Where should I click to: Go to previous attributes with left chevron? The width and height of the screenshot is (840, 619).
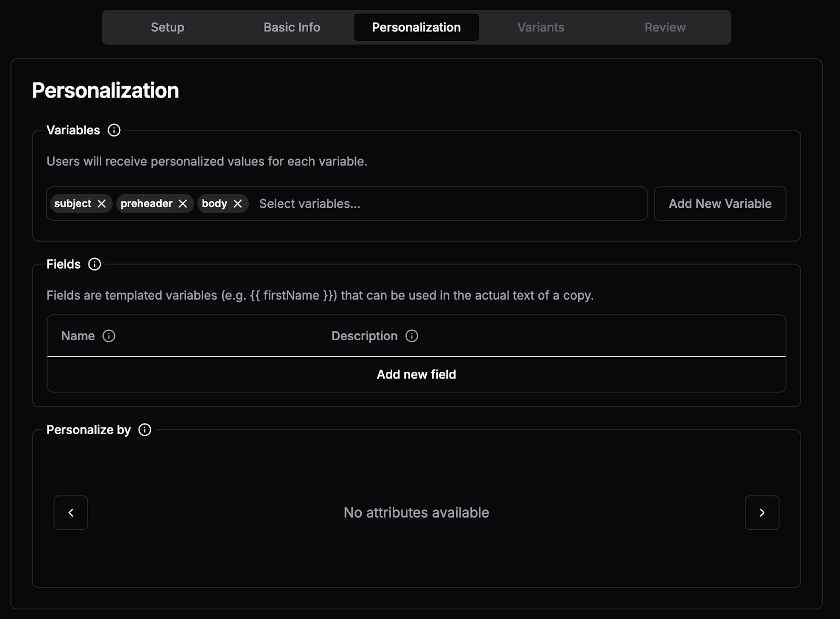point(71,512)
